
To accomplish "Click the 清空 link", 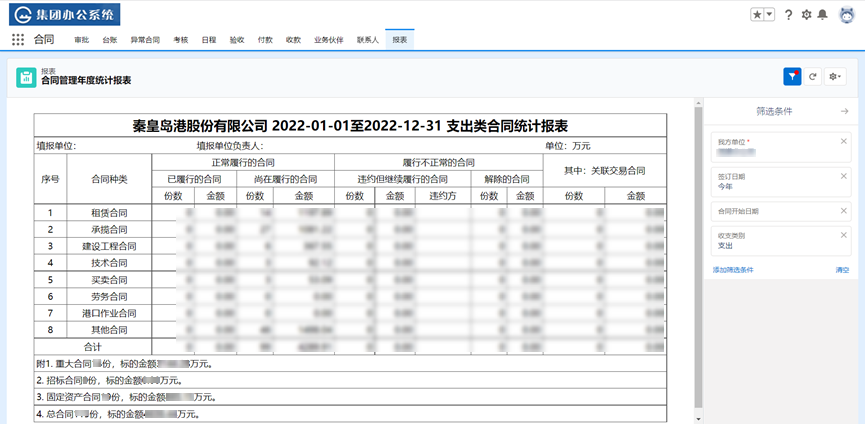I will pyautogui.click(x=842, y=270).
